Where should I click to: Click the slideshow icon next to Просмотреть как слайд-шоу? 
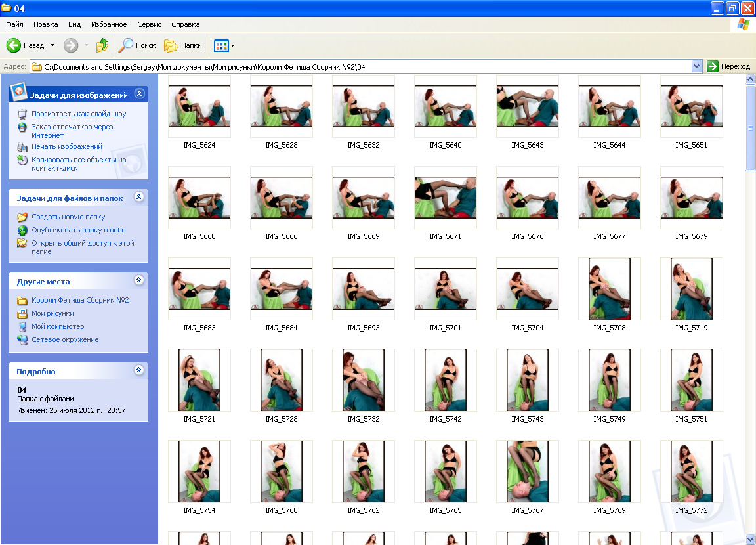tap(22, 114)
